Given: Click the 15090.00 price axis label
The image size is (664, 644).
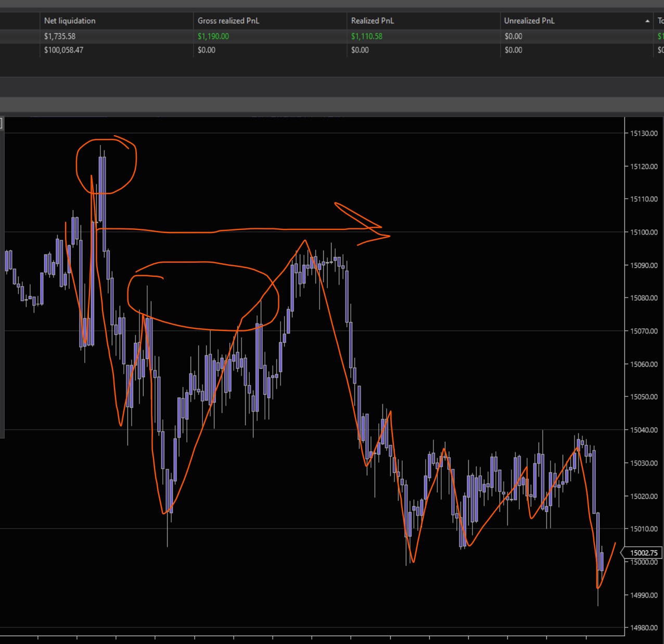Looking at the screenshot, I should 644,265.
